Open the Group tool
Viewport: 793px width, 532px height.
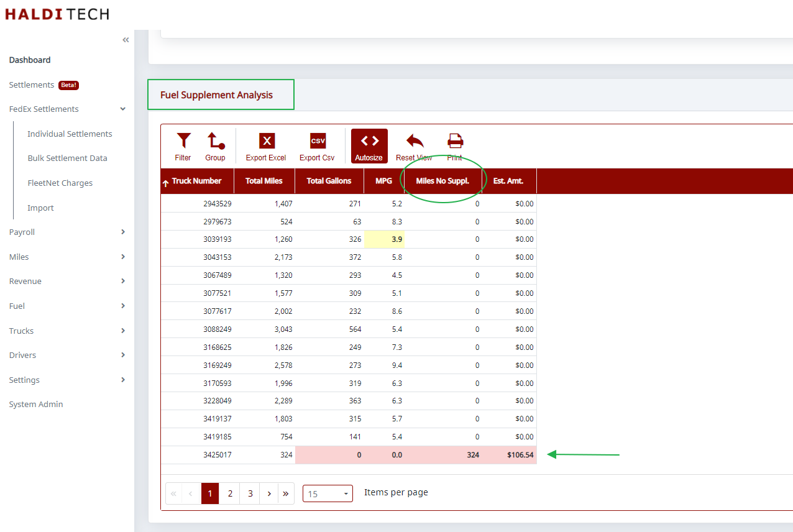215,147
